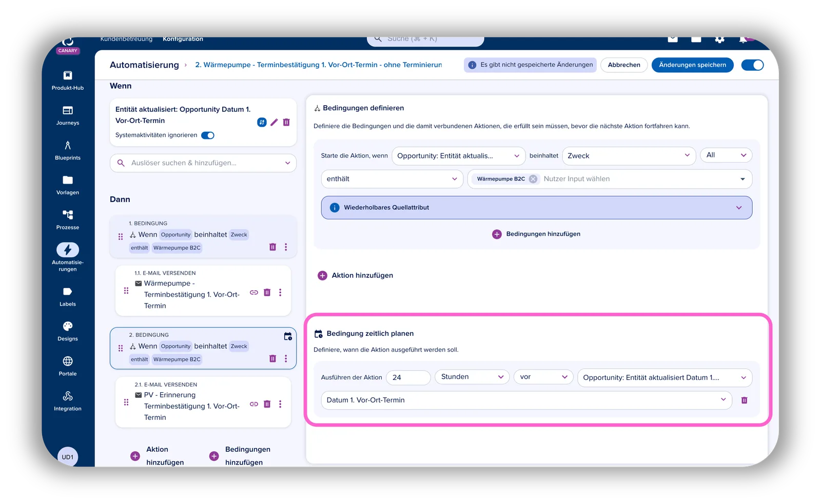This screenshot has width=821, height=504.
Task: Click Änderungen speichern
Action: pos(692,65)
